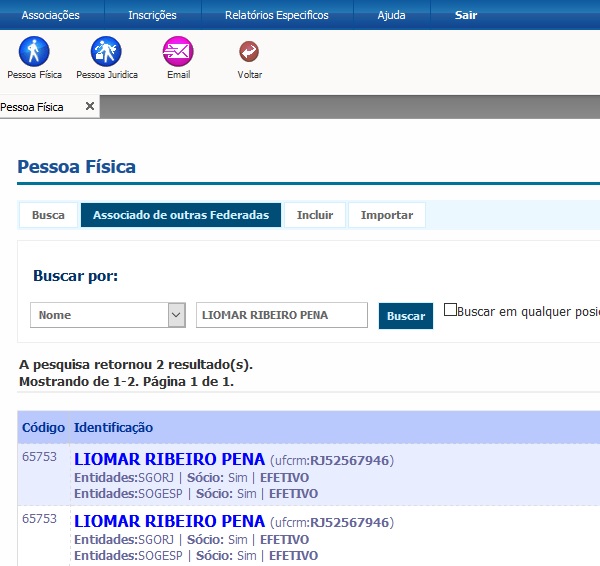The image size is (600, 566).
Task: Open first LIOMAR RIBEIRO PENA result
Action: pos(169,460)
